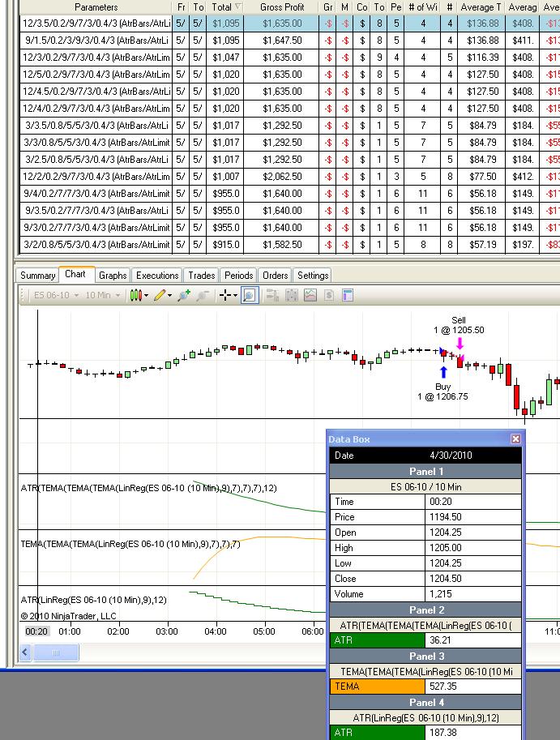The height and width of the screenshot is (740, 560).
Task: Sort by the Gross Profit column header
Action: click(x=282, y=7)
